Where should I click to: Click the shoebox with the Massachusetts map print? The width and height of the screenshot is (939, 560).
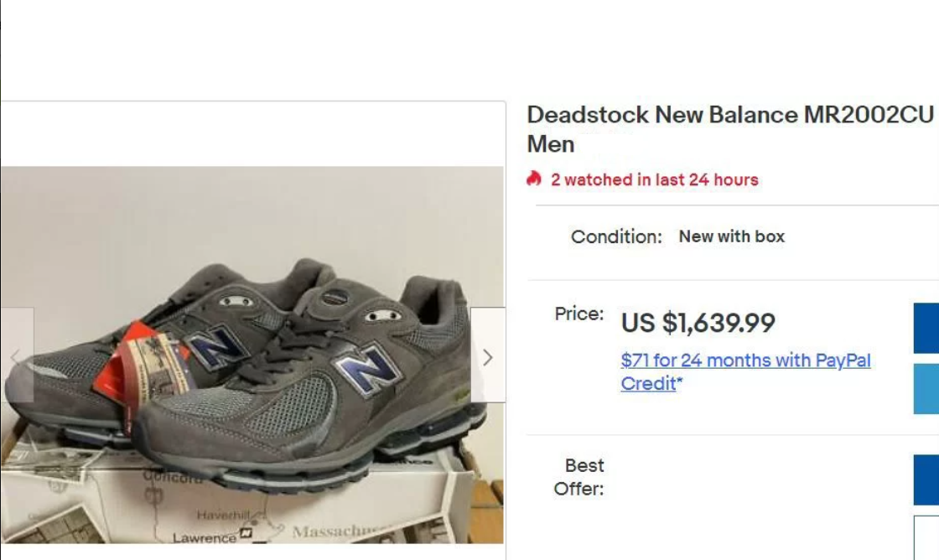252,511
